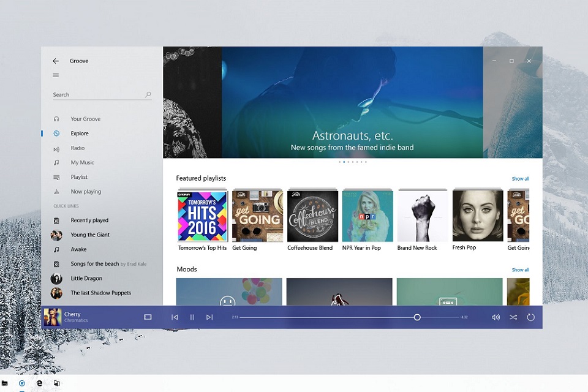This screenshot has width=588, height=392.
Task: Open the dark runner mood tile
Action: [339, 292]
